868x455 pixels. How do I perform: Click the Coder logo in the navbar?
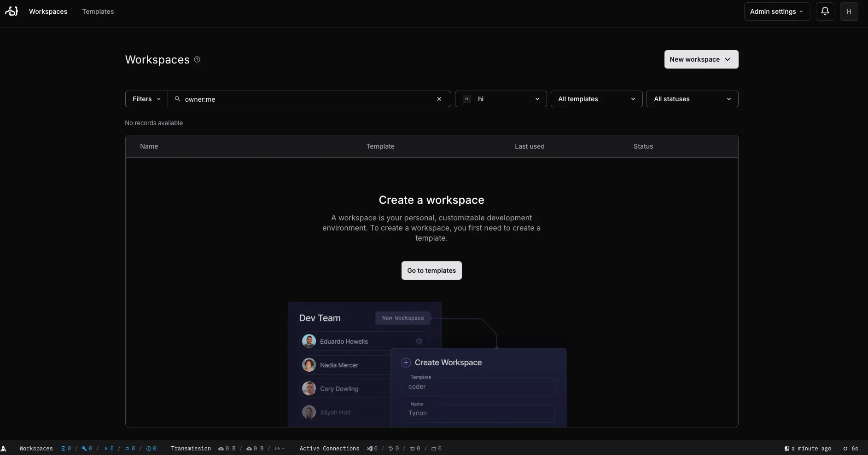coord(12,12)
